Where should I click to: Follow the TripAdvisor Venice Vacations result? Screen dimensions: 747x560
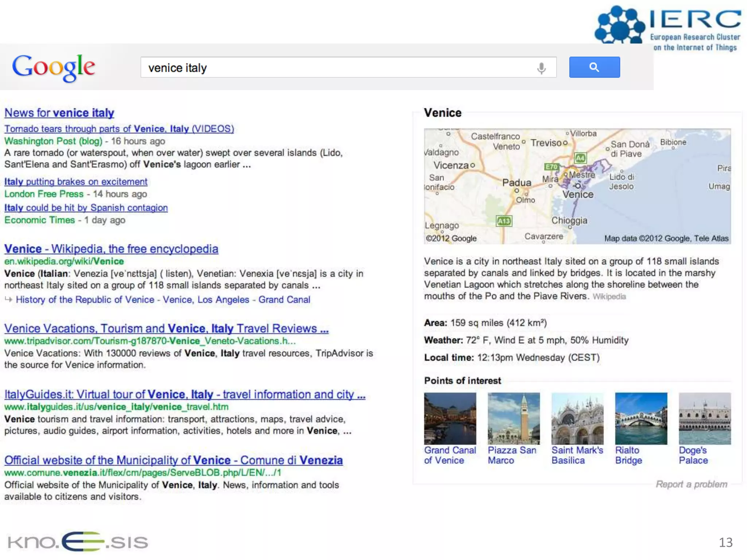[x=166, y=328]
